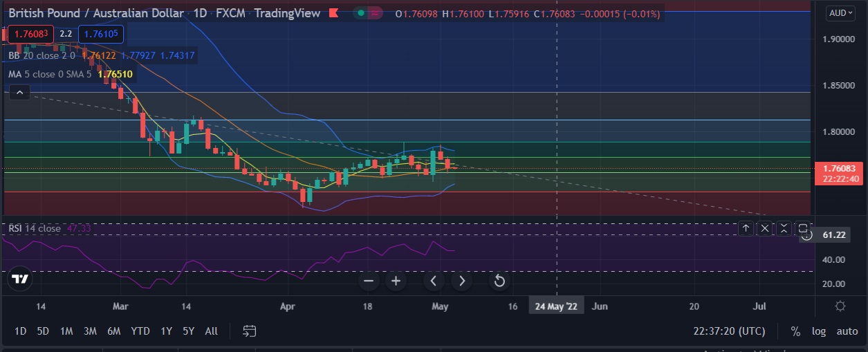Move the RSI pane up
The height and width of the screenshot is (352, 868).
coord(746,228)
